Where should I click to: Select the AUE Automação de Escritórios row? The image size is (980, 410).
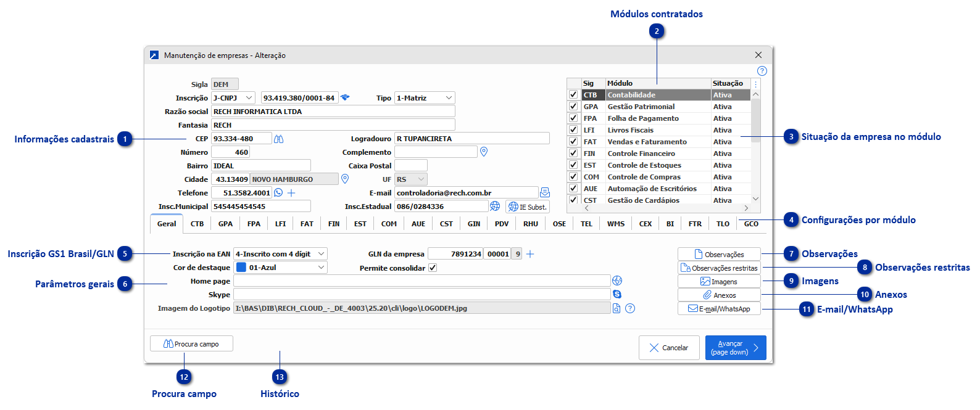[658, 189]
